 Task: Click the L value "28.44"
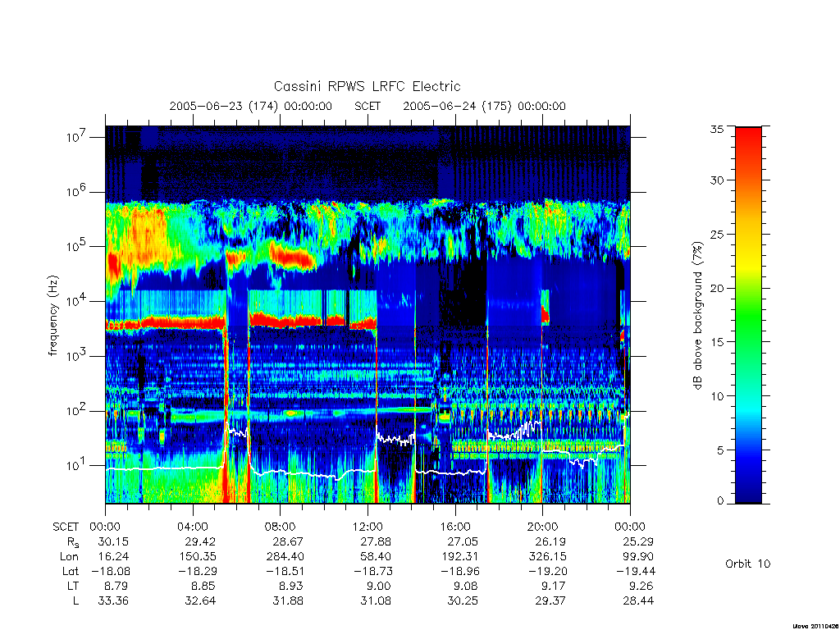click(638, 601)
